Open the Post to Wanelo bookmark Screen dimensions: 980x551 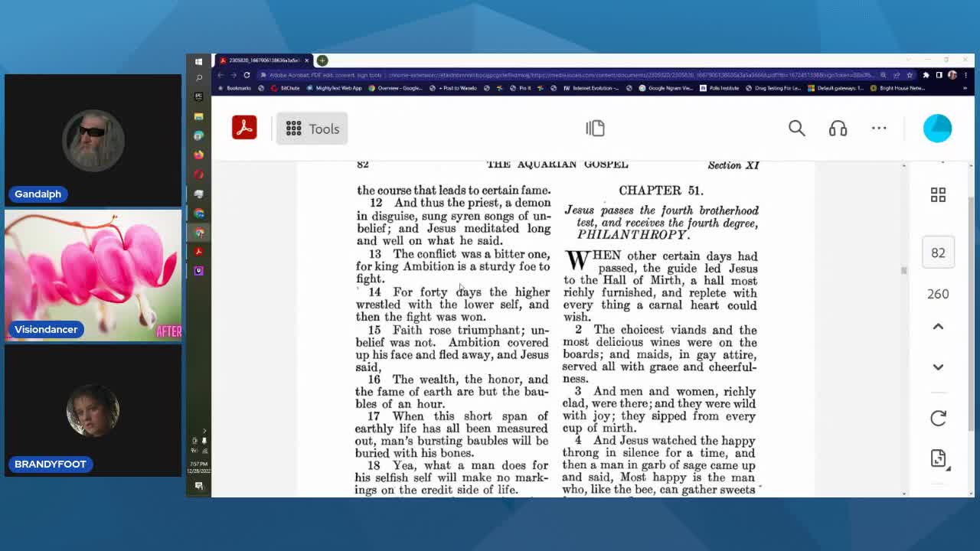coord(455,88)
